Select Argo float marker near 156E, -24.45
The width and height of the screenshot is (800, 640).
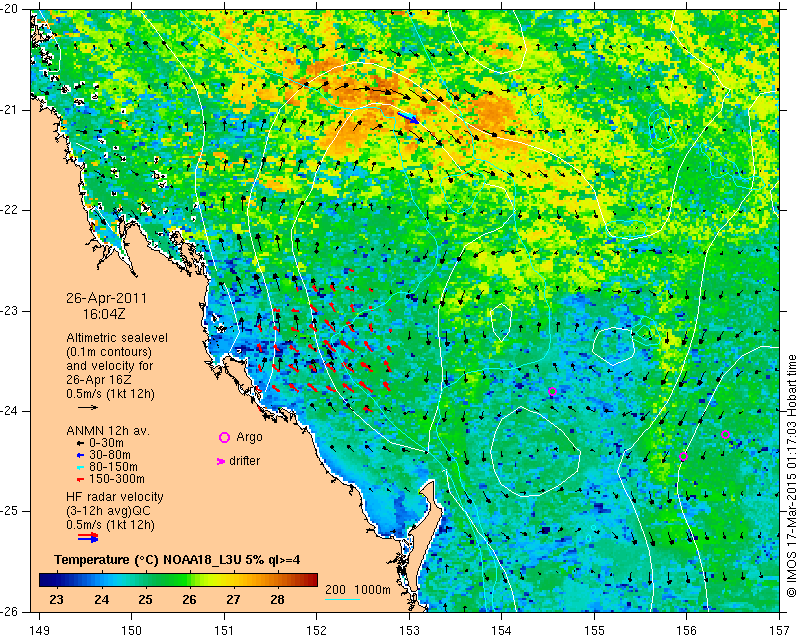pos(684,457)
